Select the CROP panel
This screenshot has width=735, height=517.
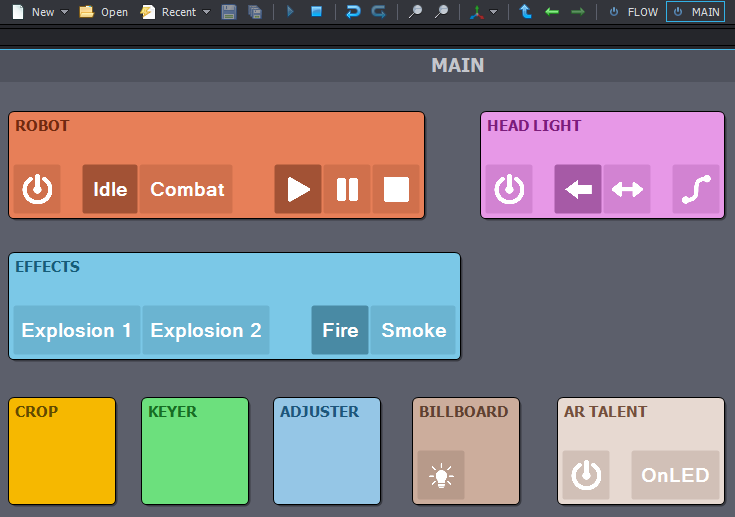[62, 451]
